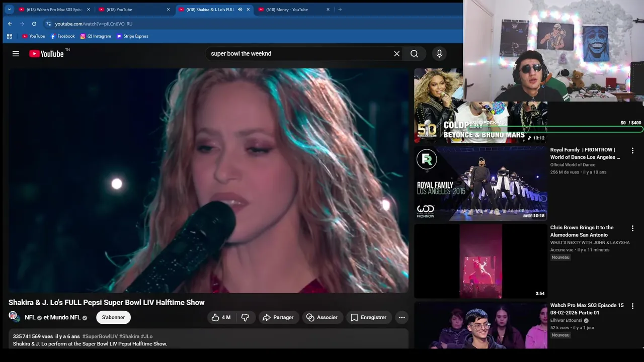Open the Chris Brown Alamodome video title
This screenshot has width=644, height=362.
(x=582, y=231)
